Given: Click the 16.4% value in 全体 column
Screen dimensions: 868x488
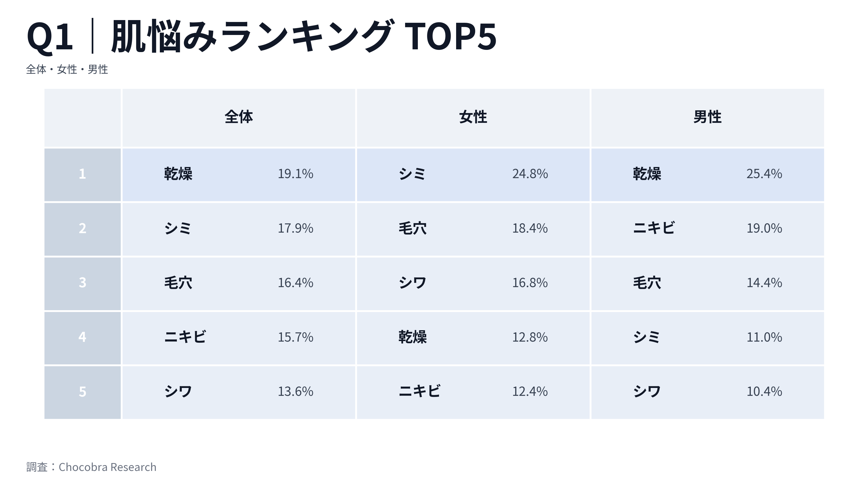Looking at the screenshot, I should 295,283.
